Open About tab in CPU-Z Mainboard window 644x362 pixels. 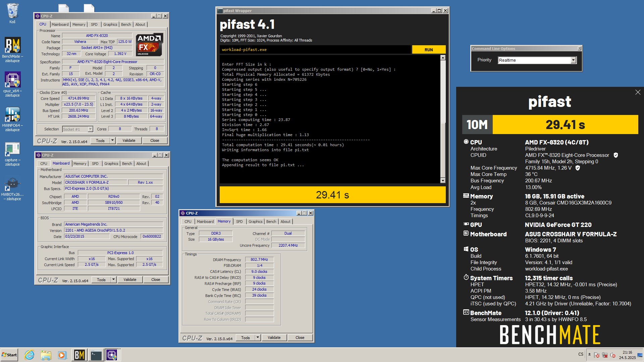(x=141, y=164)
